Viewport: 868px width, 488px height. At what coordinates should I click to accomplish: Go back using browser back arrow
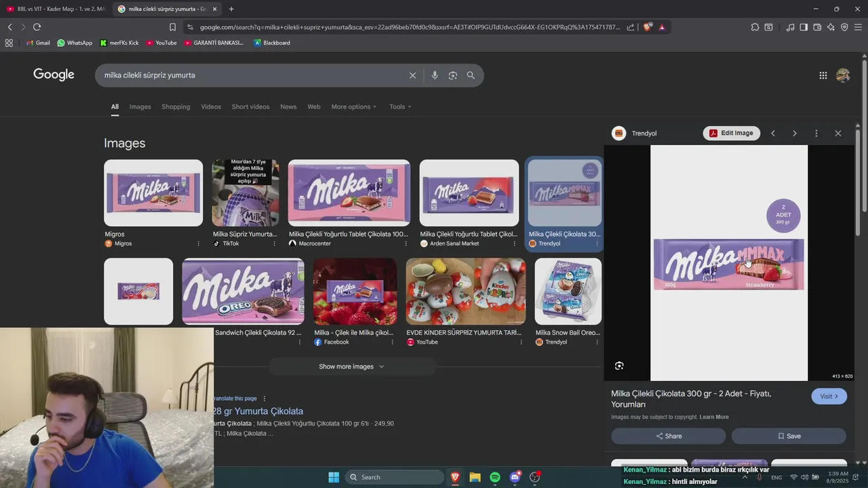click(9, 27)
